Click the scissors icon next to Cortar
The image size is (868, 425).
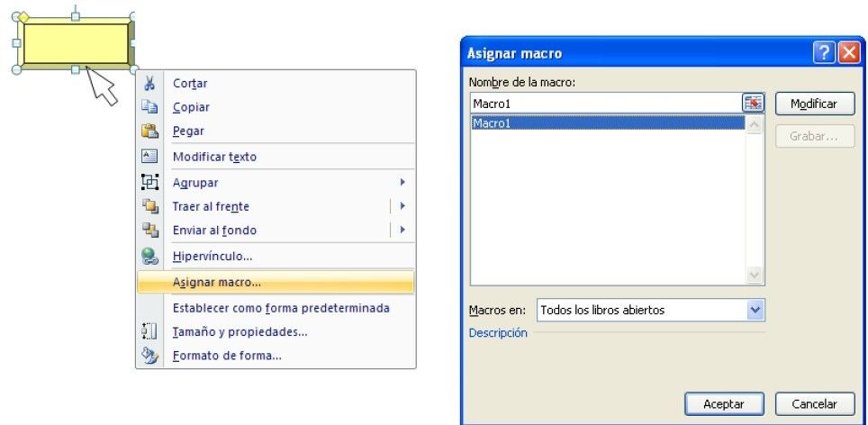click(149, 84)
